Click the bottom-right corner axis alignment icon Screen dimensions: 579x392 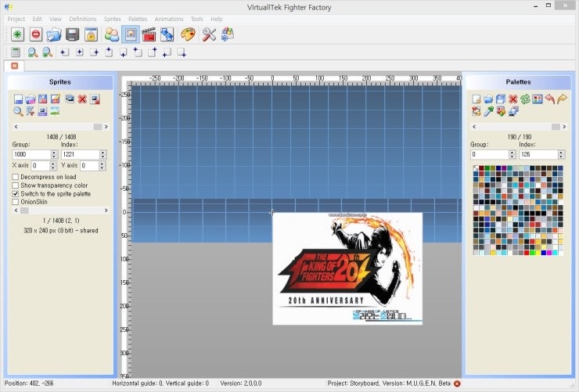[182, 52]
